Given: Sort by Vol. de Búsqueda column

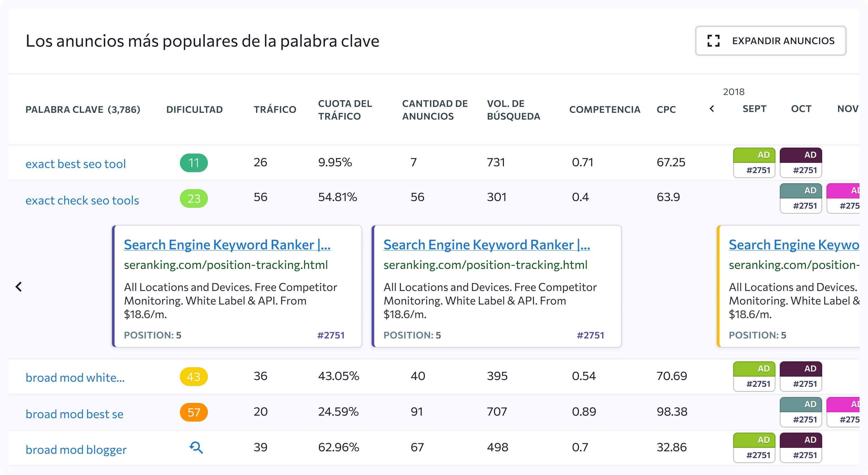Looking at the screenshot, I should click(x=514, y=110).
